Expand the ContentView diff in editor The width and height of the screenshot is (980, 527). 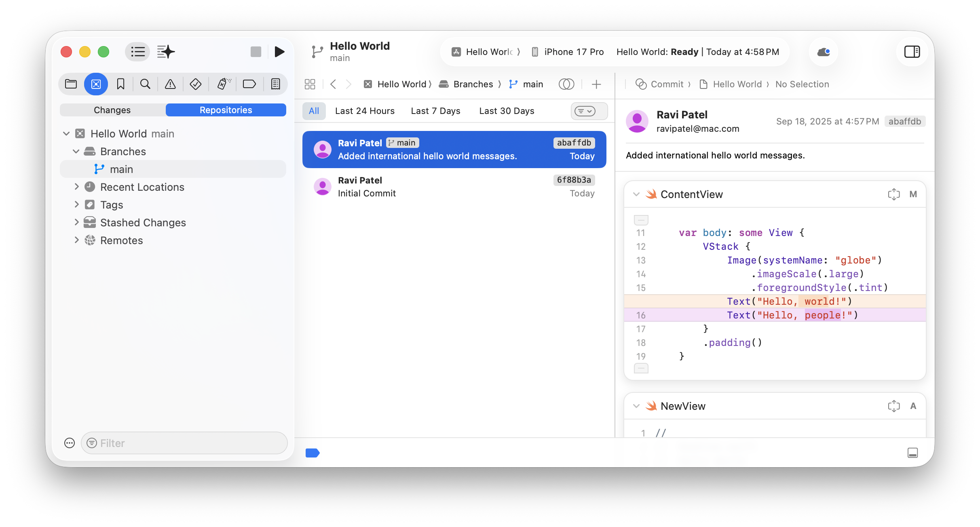pos(894,194)
